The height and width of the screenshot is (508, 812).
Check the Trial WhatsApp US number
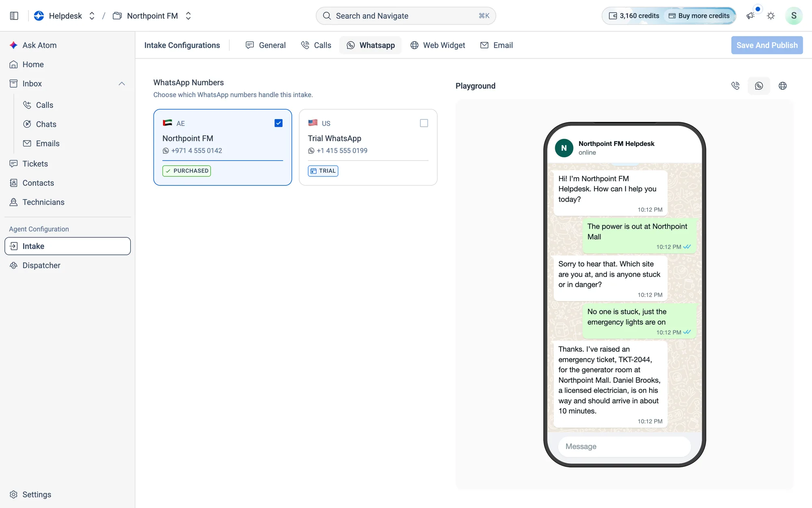424,123
